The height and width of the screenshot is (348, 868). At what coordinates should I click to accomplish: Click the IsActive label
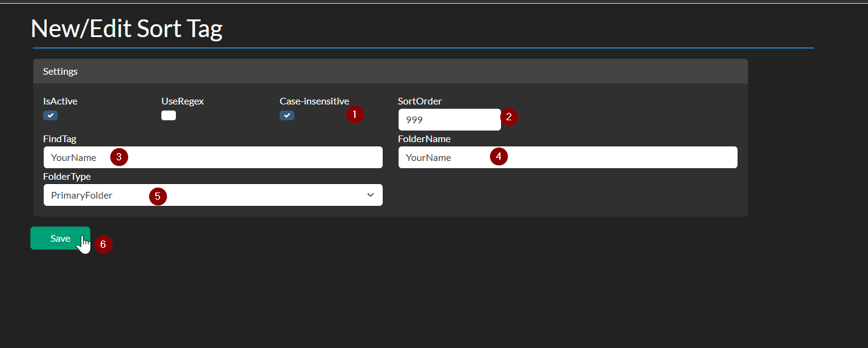tap(60, 101)
